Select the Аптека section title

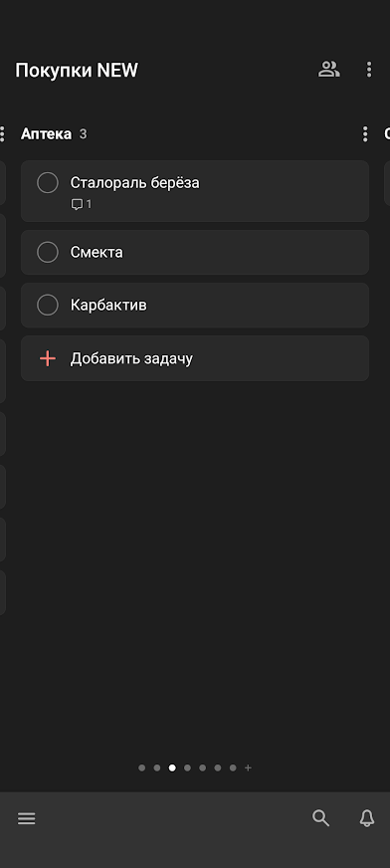coord(46,134)
